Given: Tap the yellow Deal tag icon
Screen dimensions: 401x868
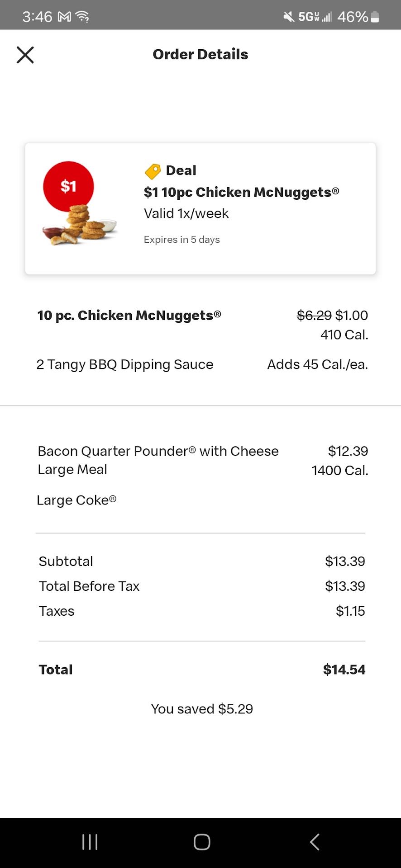Looking at the screenshot, I should 153,171.
